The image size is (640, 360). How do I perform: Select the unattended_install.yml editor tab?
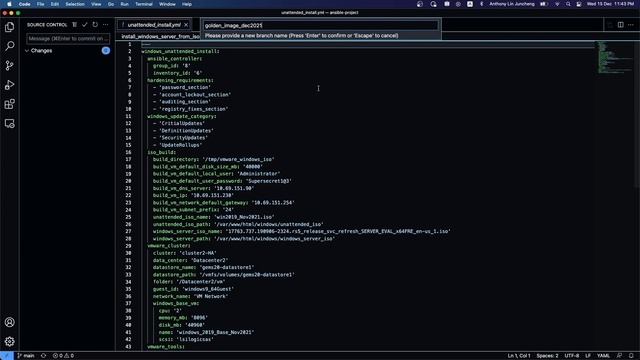point(154,25)
